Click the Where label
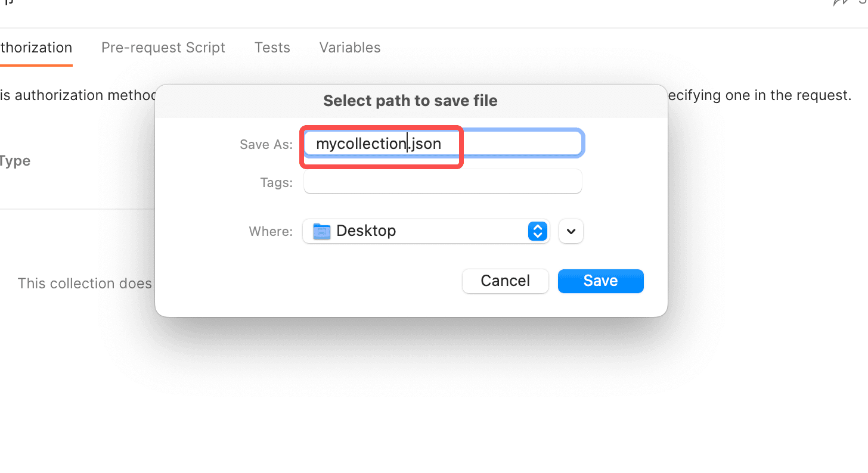 click(271, 231)
